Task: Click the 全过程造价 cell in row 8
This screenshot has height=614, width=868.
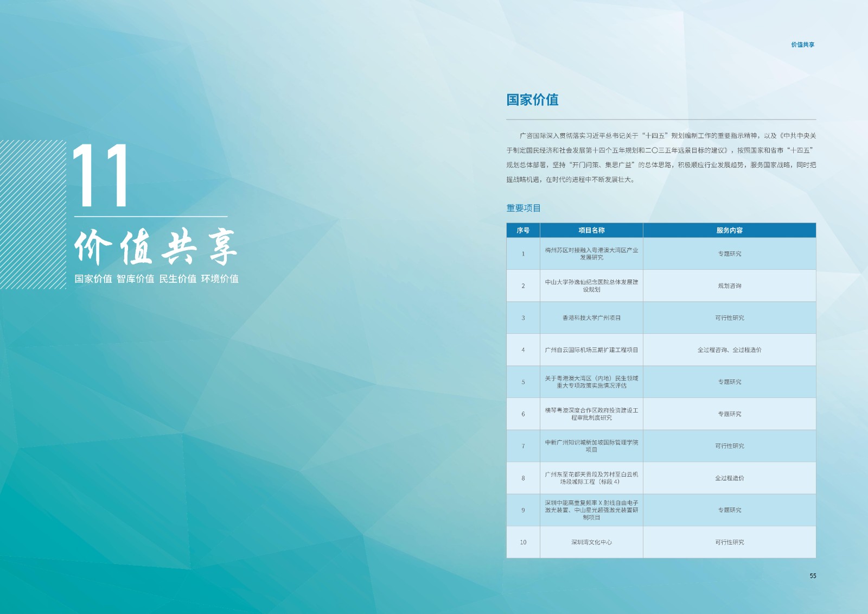Action: point(729,478)
